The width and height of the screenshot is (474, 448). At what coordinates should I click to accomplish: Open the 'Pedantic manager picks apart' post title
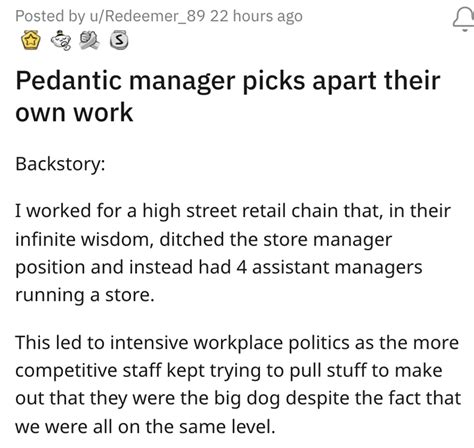click(x=228, y=96)
